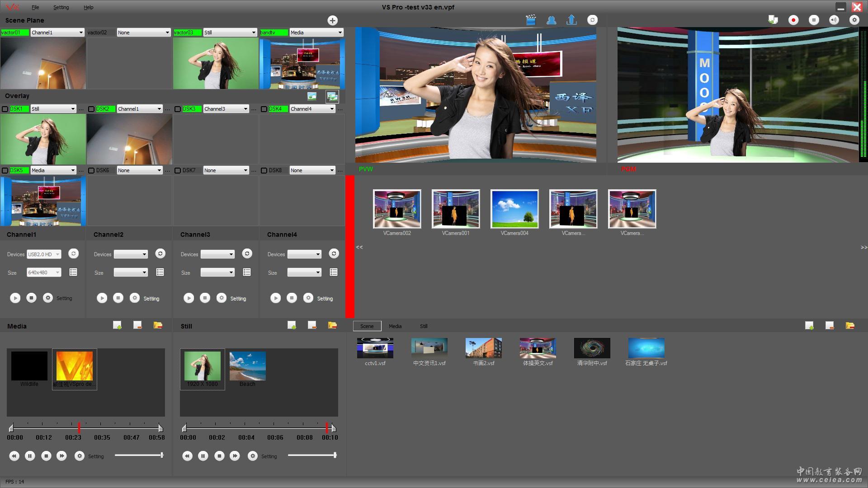This screenshot has height=488, width=868.
Task: Check the DSK4 overlay checkbox
Action: click(x=264, y=109)
